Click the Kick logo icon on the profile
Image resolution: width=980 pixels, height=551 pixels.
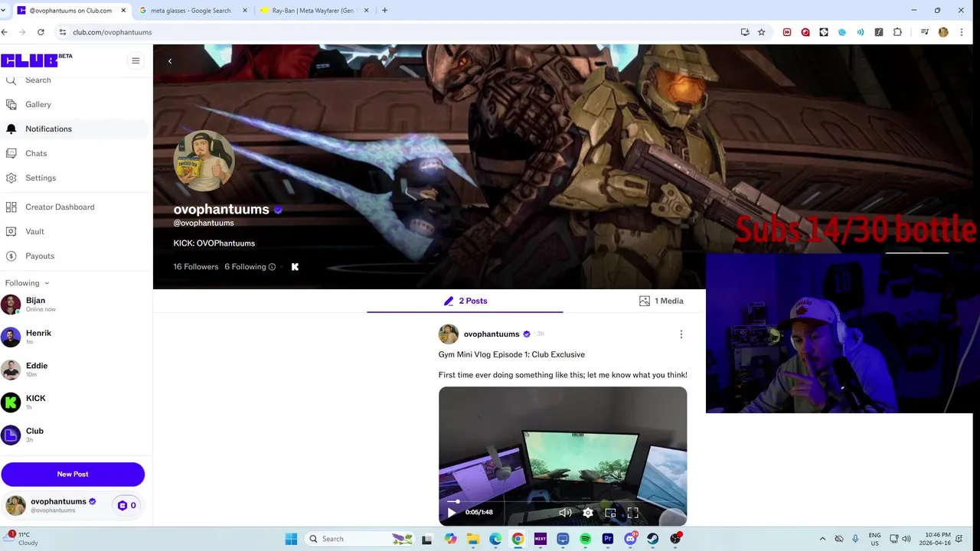(295, 267)
